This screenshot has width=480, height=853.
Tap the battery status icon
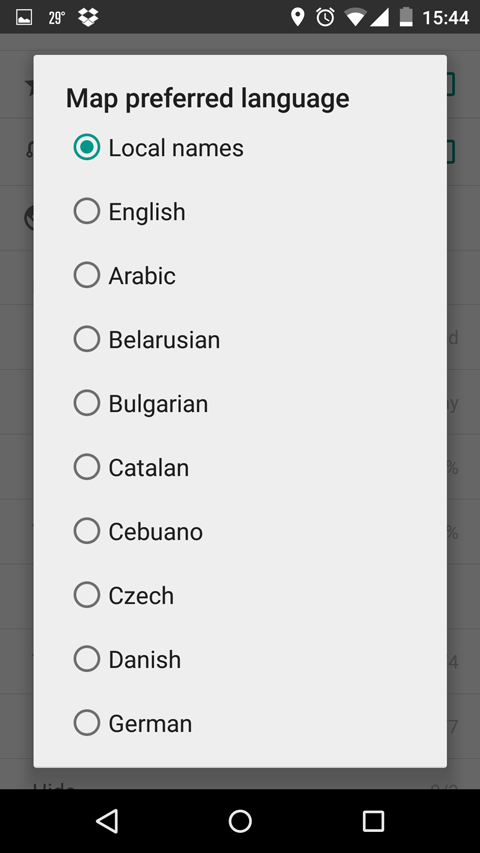[x=406, y=17]
